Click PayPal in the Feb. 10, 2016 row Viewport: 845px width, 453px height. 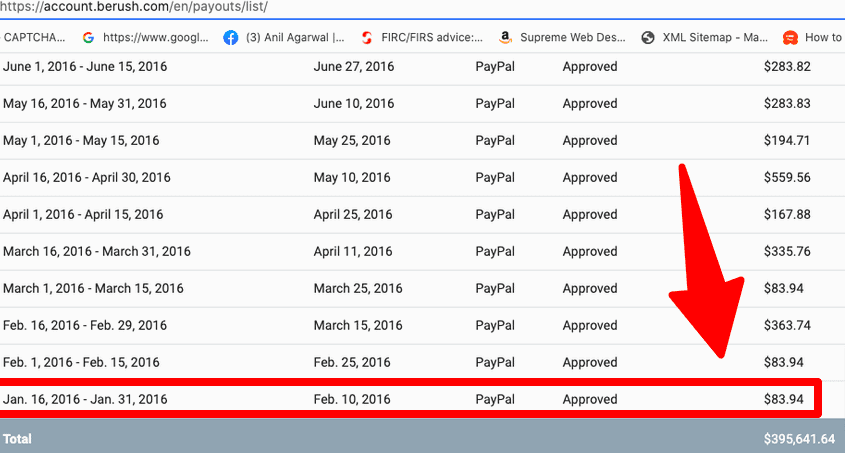coord(495,399)
